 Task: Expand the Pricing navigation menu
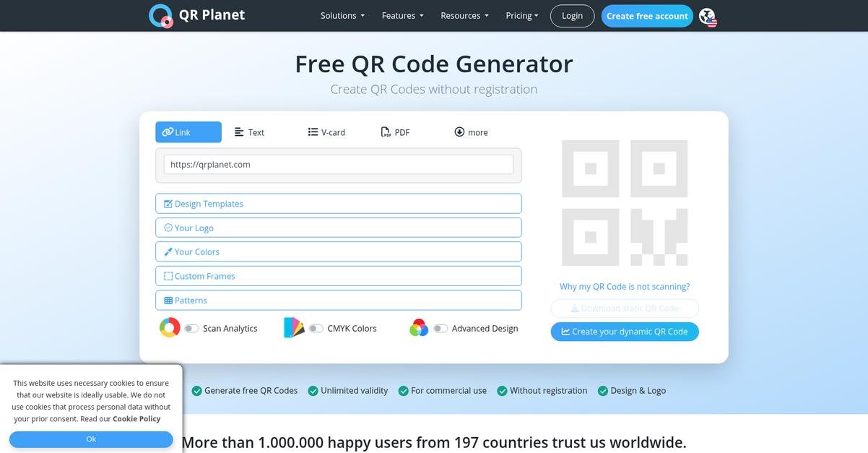point(522,15)
